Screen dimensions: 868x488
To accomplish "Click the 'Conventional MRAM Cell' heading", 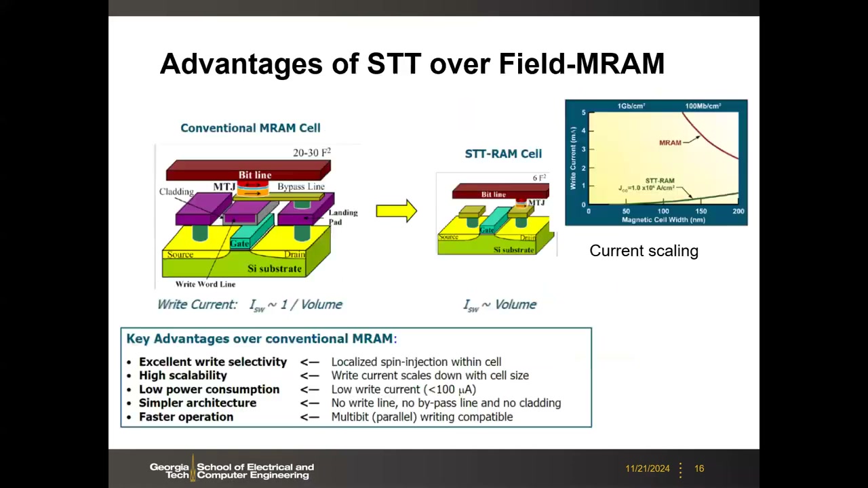I will [x=250, y=127].
